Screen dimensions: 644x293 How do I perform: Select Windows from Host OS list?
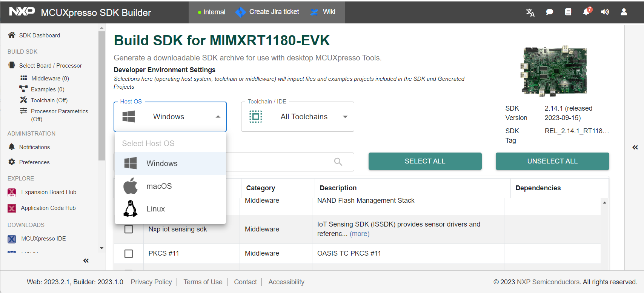pyautogui.click(x=170, y=163)
